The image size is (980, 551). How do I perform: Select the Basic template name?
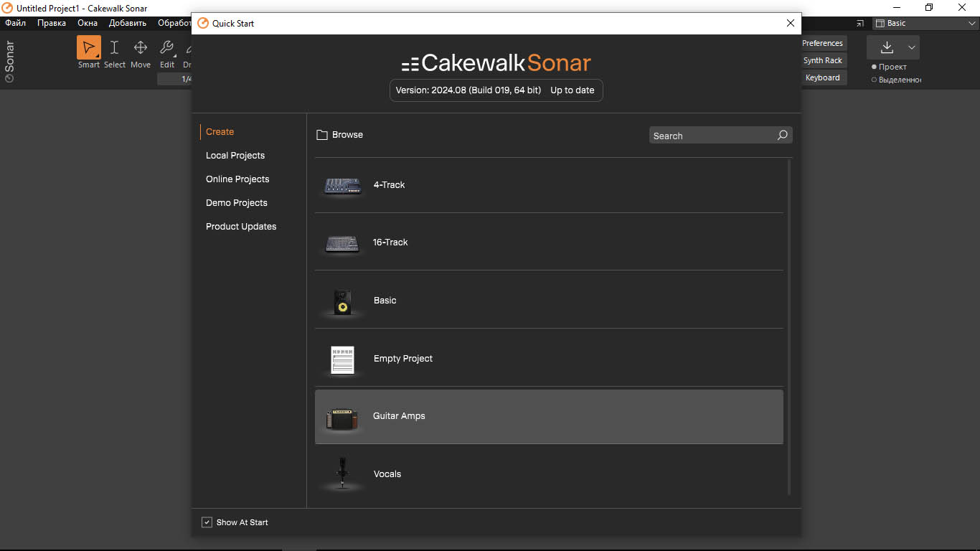coord(385,301)
